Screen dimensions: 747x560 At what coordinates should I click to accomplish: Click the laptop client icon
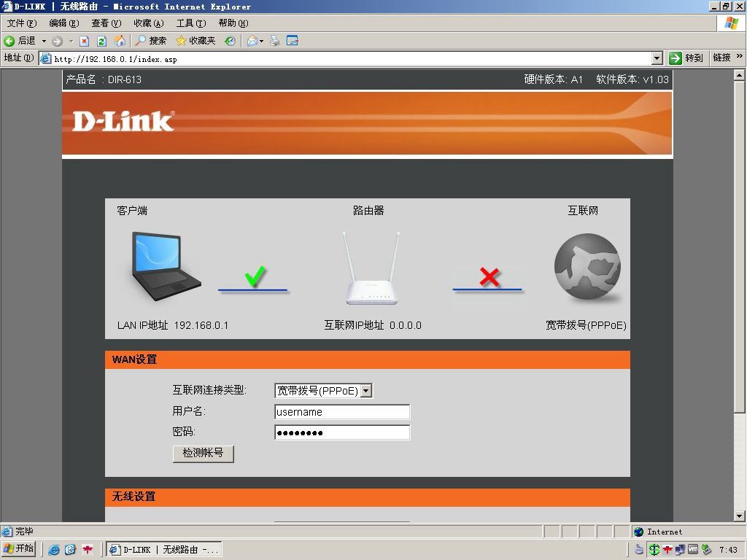(x=166, y=267)
